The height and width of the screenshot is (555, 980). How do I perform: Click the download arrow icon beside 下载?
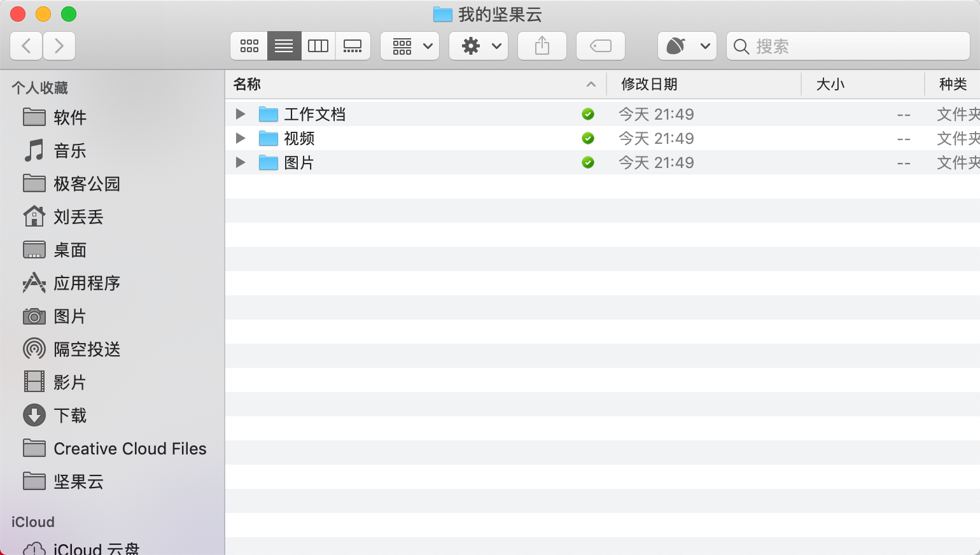pyautogui.click(x=34, y=415)
